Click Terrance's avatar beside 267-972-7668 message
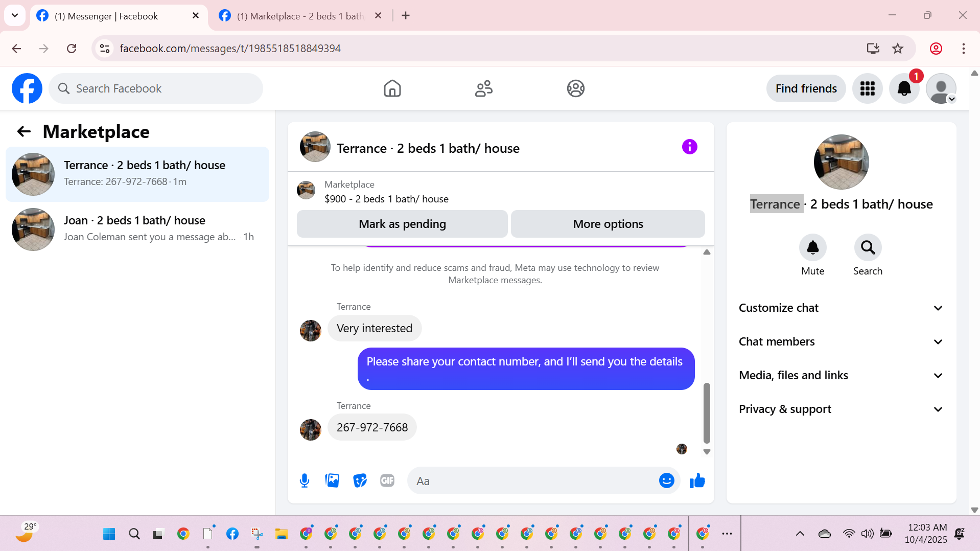 point(310,430)
